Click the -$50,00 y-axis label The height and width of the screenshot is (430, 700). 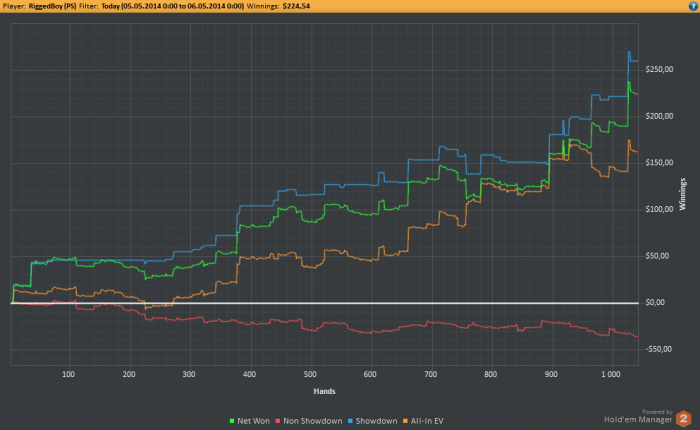(659, 349)
